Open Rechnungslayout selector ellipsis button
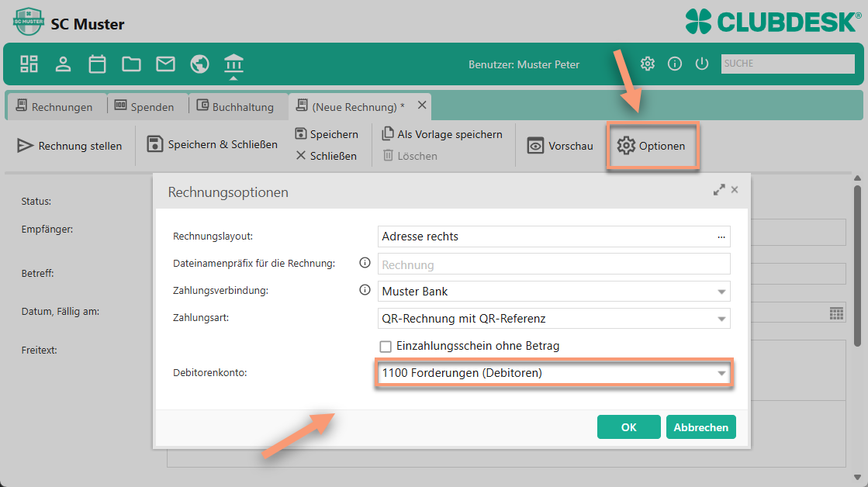This screenshot has height=487, width=868. (x=721, y=237)
